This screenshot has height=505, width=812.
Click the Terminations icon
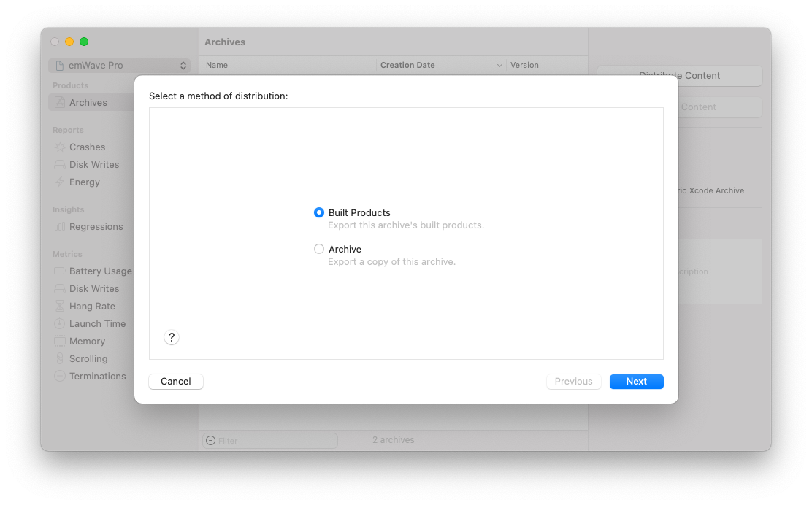pos(60,376)
